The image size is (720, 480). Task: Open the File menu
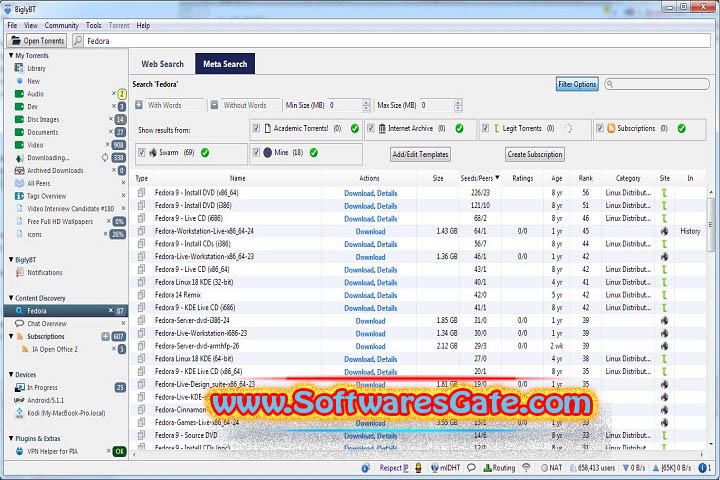click(x=12, y=25)
